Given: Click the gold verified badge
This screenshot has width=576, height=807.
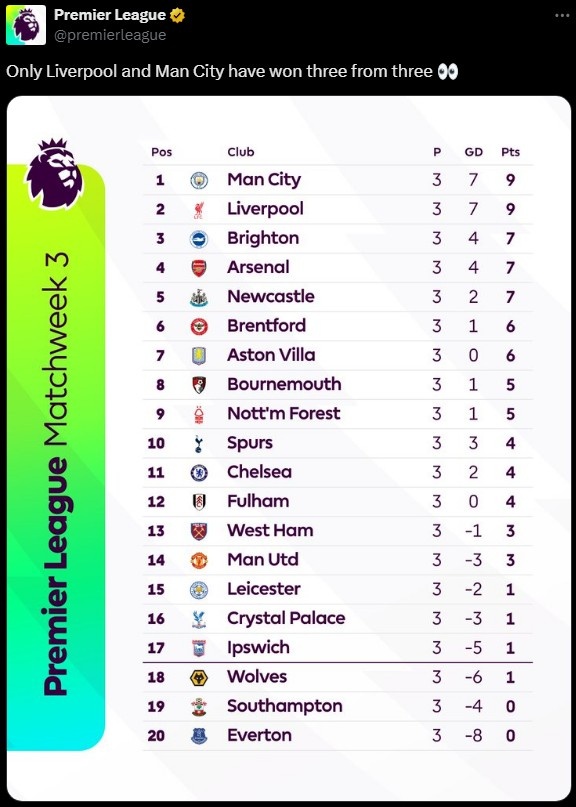Looking at the screenshot, I should 178,16.
